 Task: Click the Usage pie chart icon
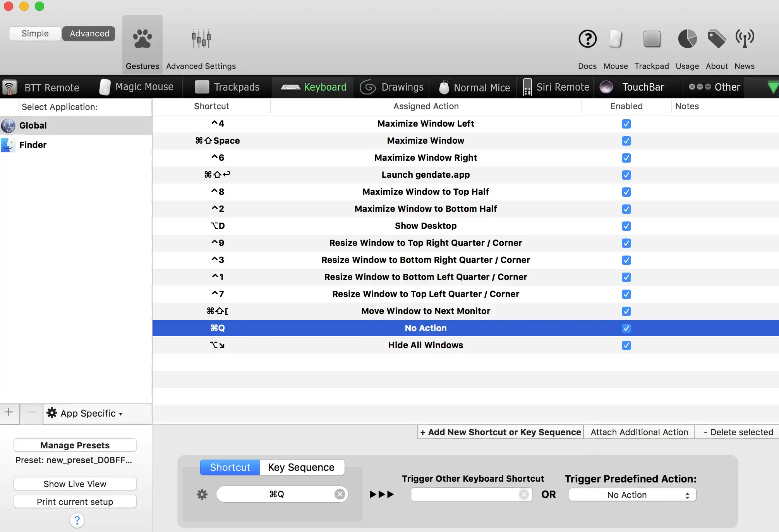point(687,39)
